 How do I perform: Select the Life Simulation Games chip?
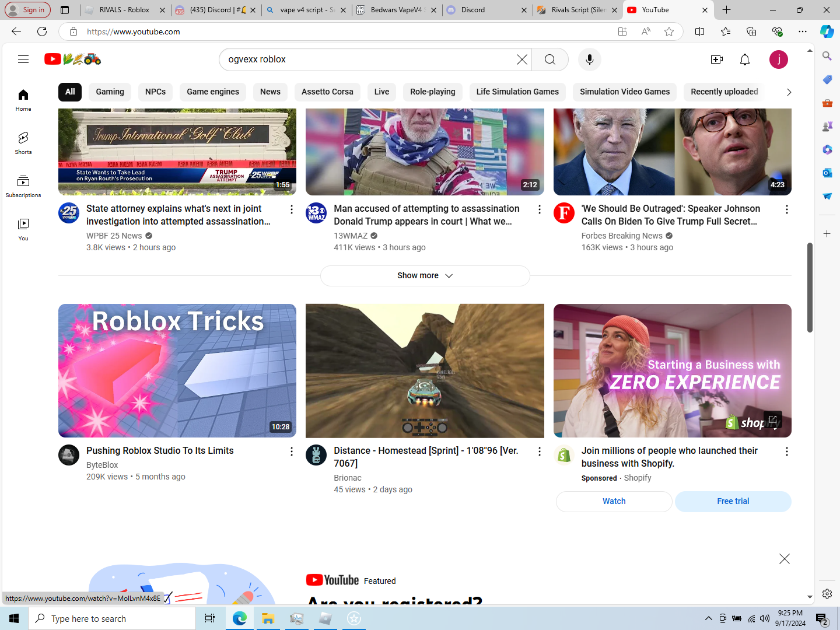(x=517, y=92)
